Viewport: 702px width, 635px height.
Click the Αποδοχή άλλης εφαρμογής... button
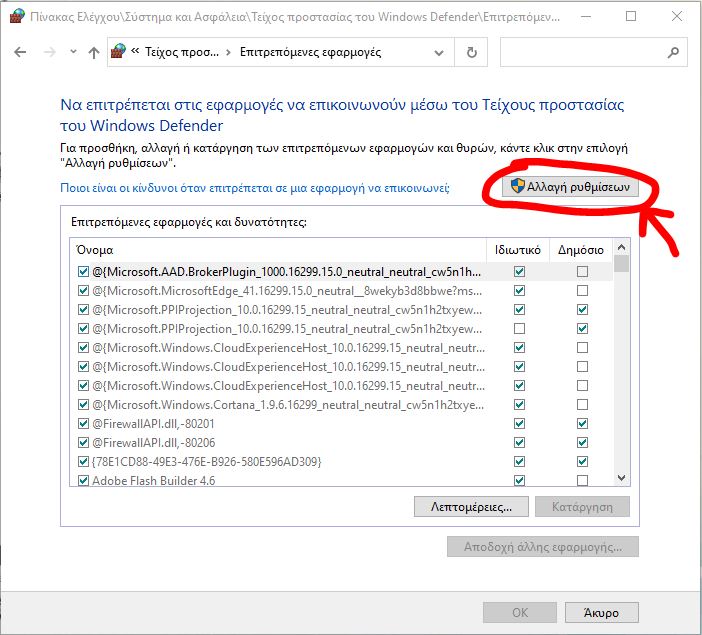click(543, 547)
